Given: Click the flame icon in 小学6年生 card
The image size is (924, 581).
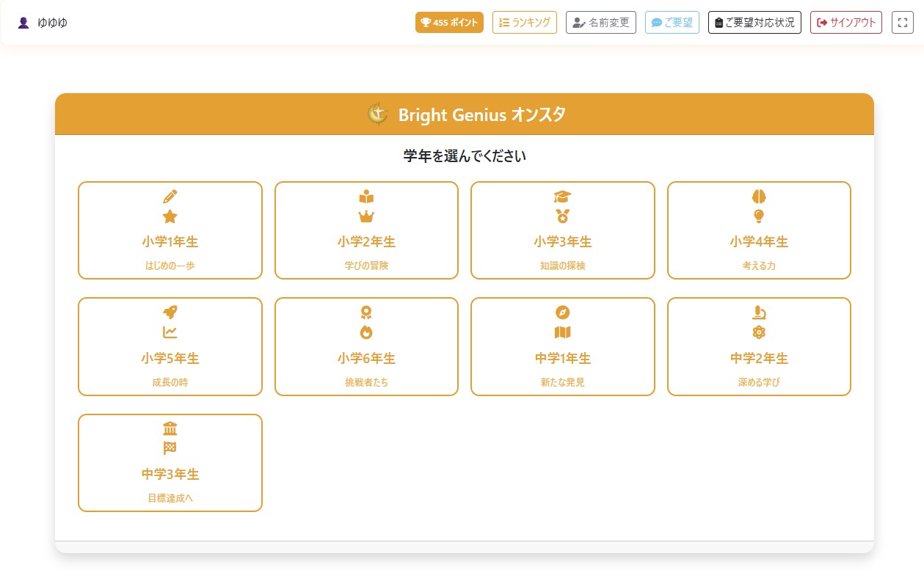Looking at the screenshot, I should point(366,332).
